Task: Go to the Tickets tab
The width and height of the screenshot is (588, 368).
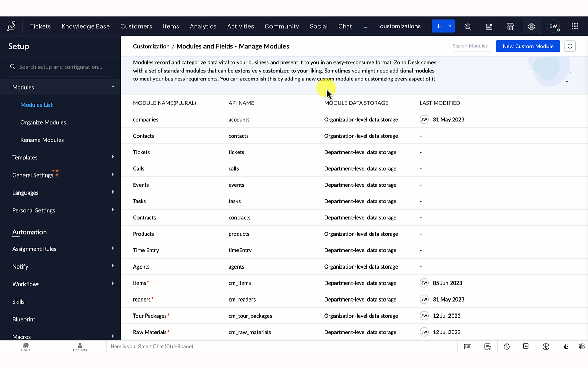Action: click(40, 26)
